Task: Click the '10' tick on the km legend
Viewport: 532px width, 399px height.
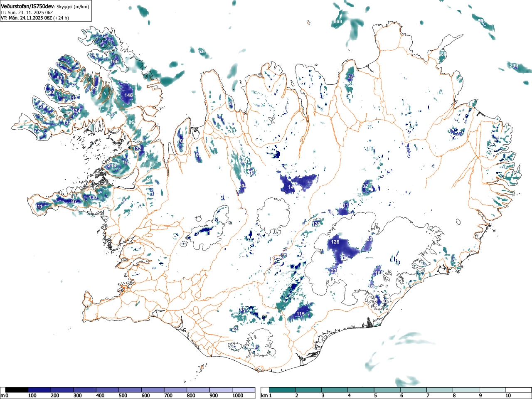Action: click(x=508, y=396)
